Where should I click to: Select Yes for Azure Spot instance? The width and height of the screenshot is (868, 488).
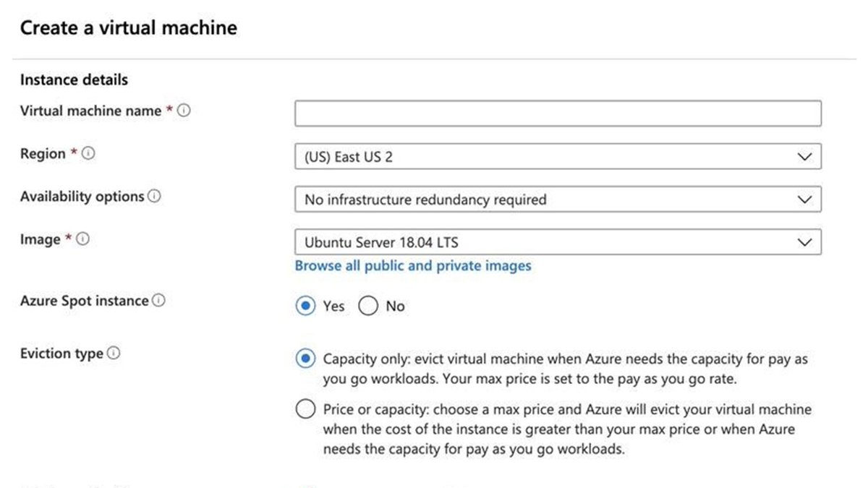point(306,306)
